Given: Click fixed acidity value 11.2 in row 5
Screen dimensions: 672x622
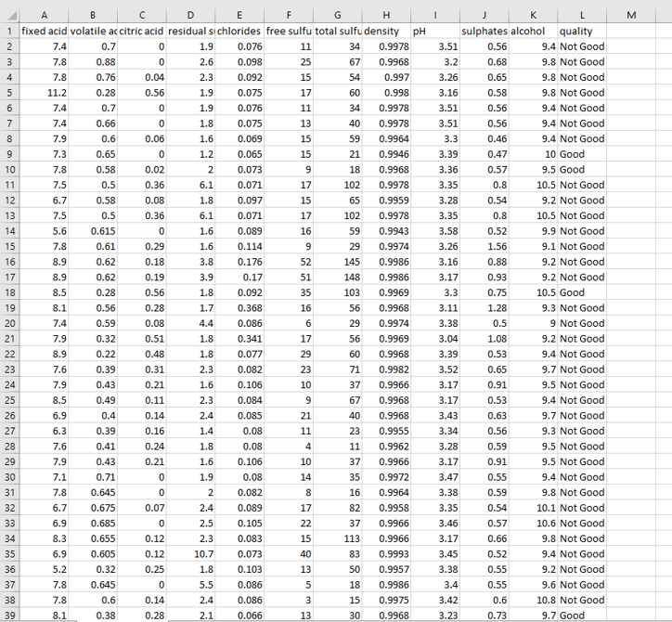Looking at the screenshot, I should [44, 93].
